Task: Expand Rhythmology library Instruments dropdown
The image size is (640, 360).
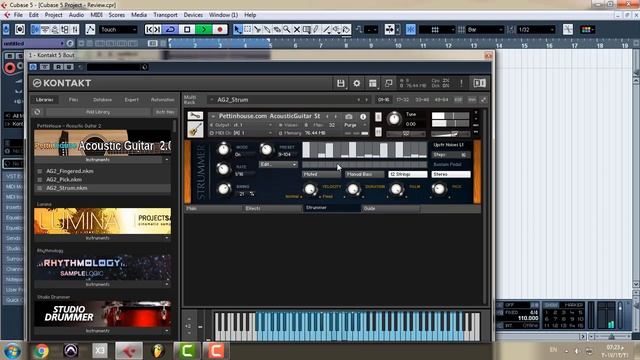Action: (x=102, y=284)
